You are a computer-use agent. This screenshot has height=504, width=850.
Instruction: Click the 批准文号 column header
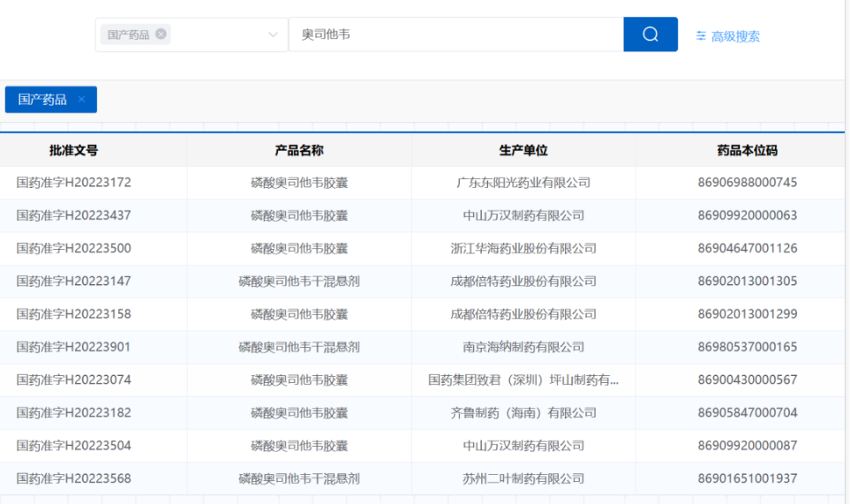click(x=74, y=150)
